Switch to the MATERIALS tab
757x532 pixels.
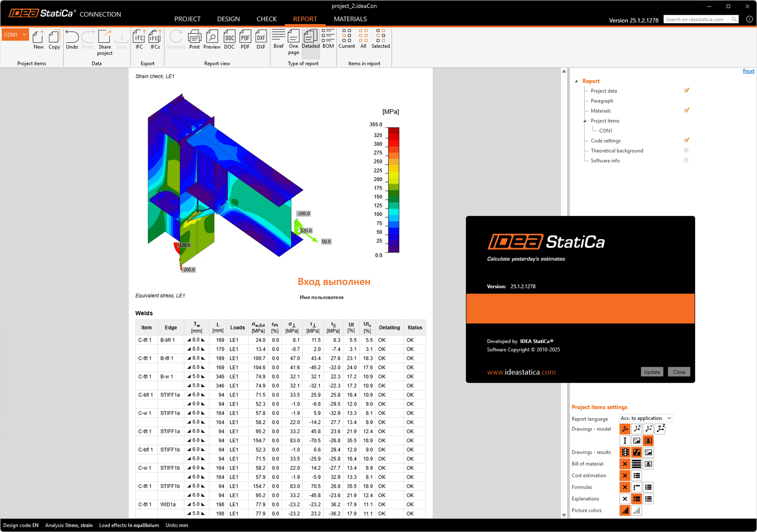(x=350, y=19)
